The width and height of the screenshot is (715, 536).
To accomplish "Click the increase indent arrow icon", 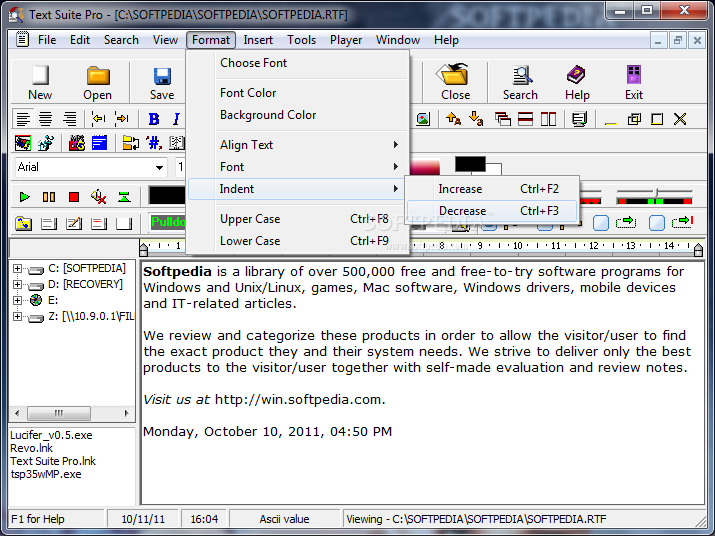I will [x=122, y=119].
